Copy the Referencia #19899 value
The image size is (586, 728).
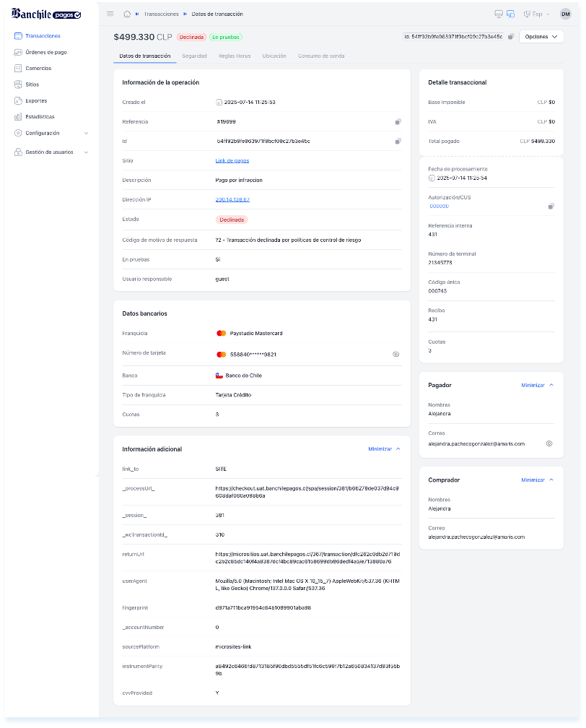pyautogui.click(x=398, y=121)
